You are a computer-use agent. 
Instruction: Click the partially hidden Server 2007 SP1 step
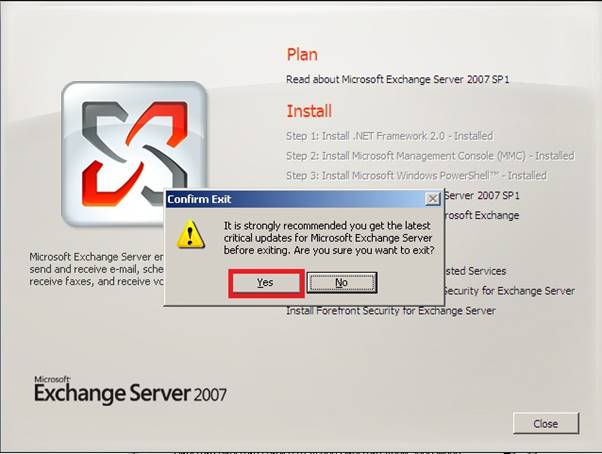(482, 196)
